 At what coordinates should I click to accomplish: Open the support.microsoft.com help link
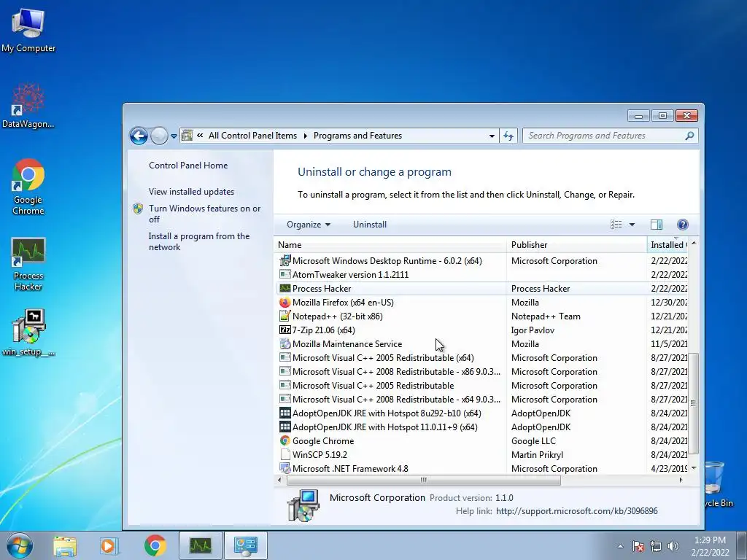(576, 511)
